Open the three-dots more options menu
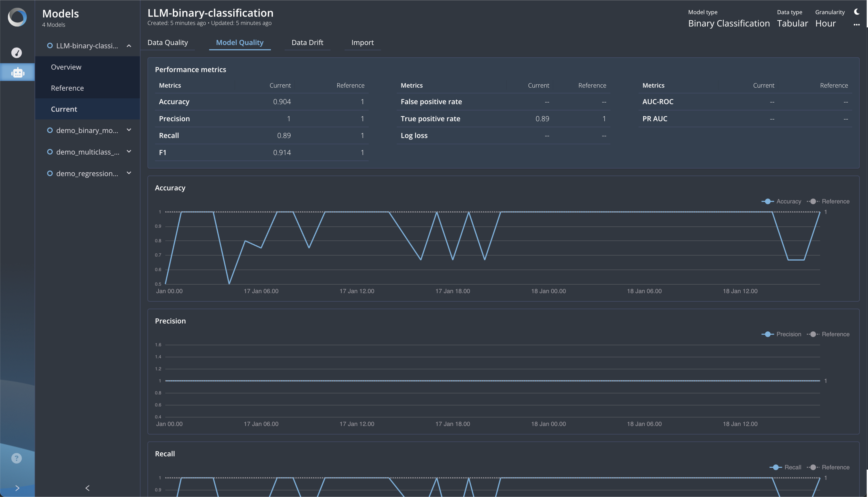The height and width of the screenshot is (497, 868). (x=856, y=24)
